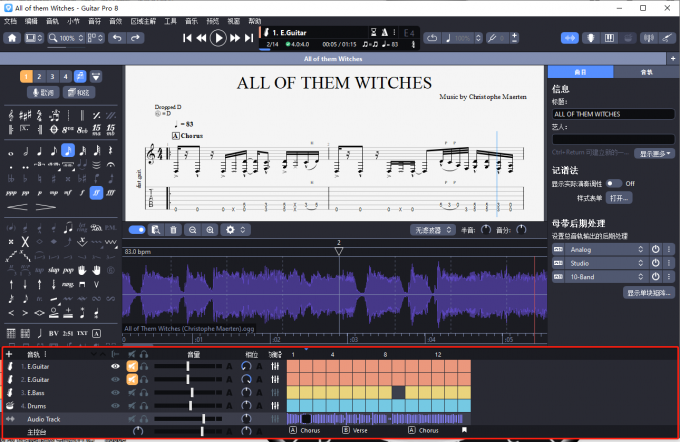Viewport: 680px width, 442px height.
Task: Select the treble clef tool
Action: point(11,115)
